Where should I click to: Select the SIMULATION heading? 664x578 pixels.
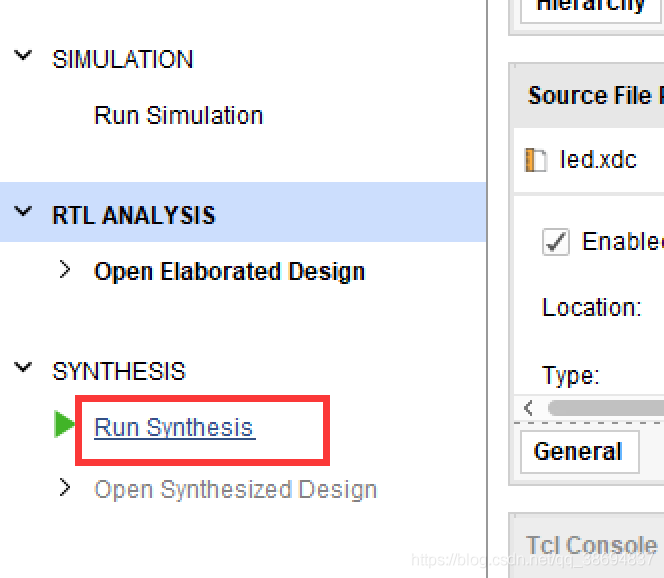[122, 59]
